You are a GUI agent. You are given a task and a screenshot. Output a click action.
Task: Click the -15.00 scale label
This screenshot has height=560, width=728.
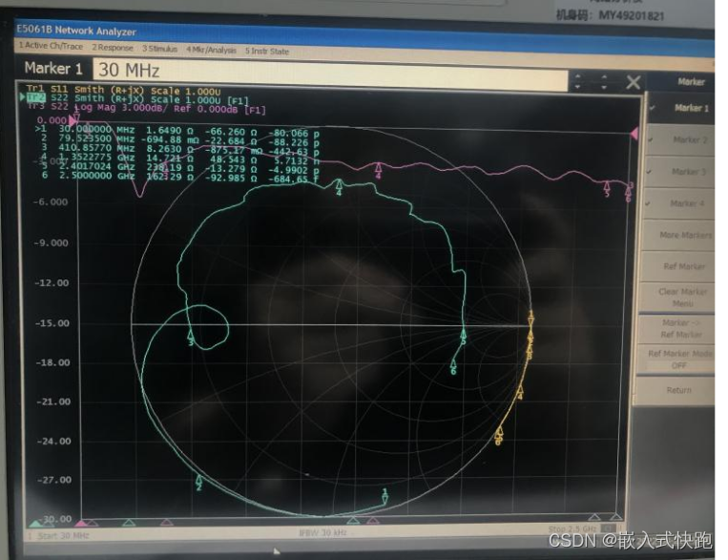coord(52,323)
